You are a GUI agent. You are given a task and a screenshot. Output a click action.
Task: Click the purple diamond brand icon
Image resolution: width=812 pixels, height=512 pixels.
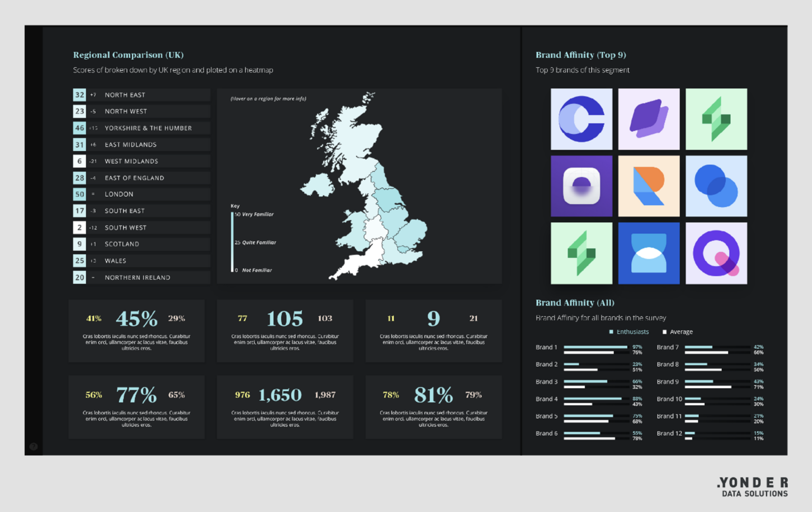point(649,118)
